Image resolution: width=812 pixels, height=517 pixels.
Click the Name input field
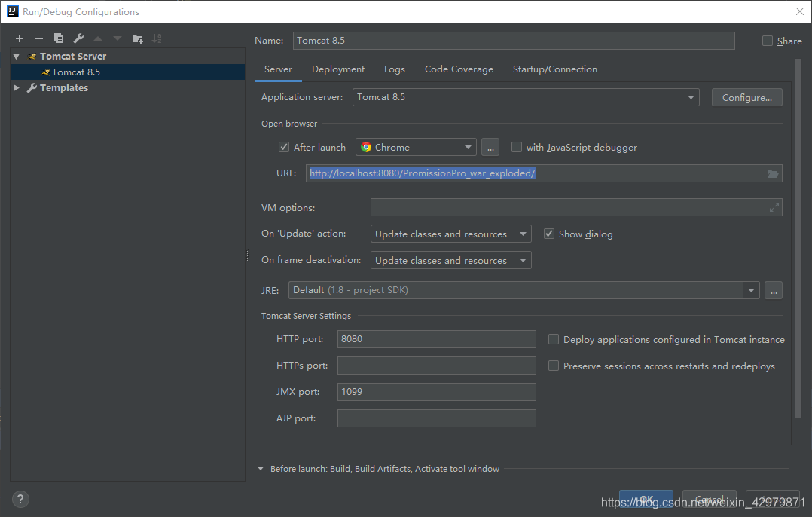click(x=514, y=41)
